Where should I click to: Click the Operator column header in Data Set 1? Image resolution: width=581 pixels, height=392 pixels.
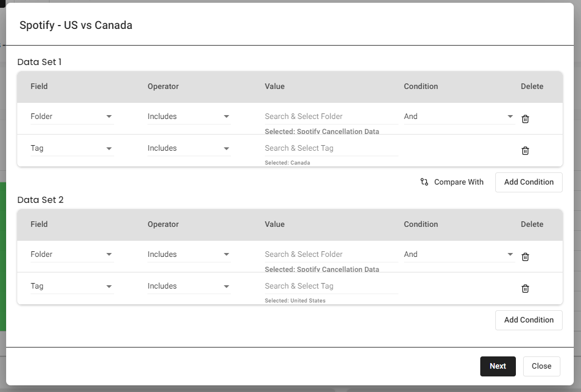pyautogui.click(x=163, y=86)
